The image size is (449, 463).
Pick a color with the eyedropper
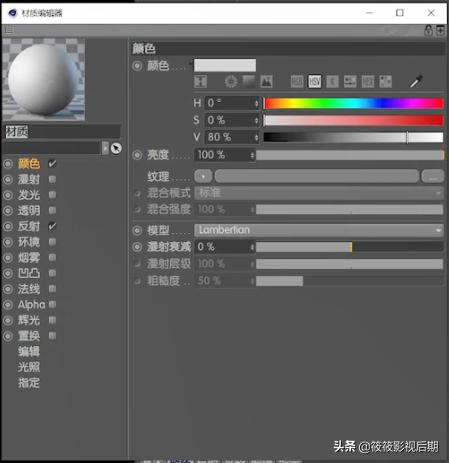(x=416, y=81)
